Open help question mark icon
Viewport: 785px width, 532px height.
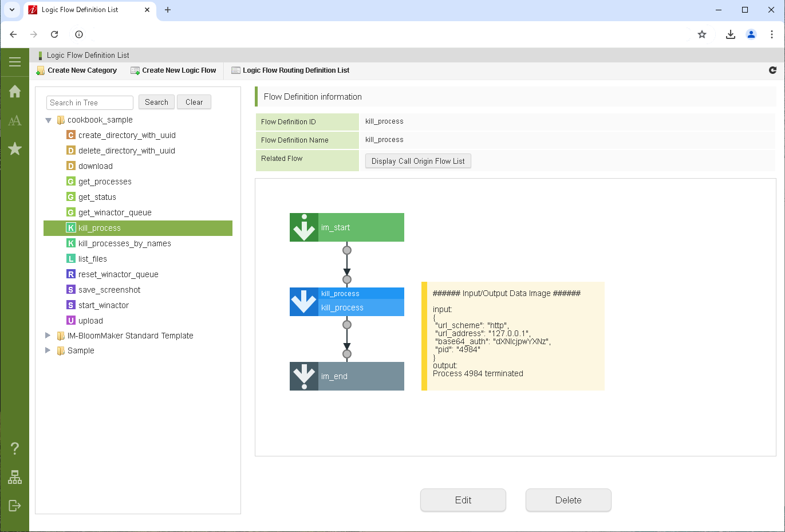15,448
